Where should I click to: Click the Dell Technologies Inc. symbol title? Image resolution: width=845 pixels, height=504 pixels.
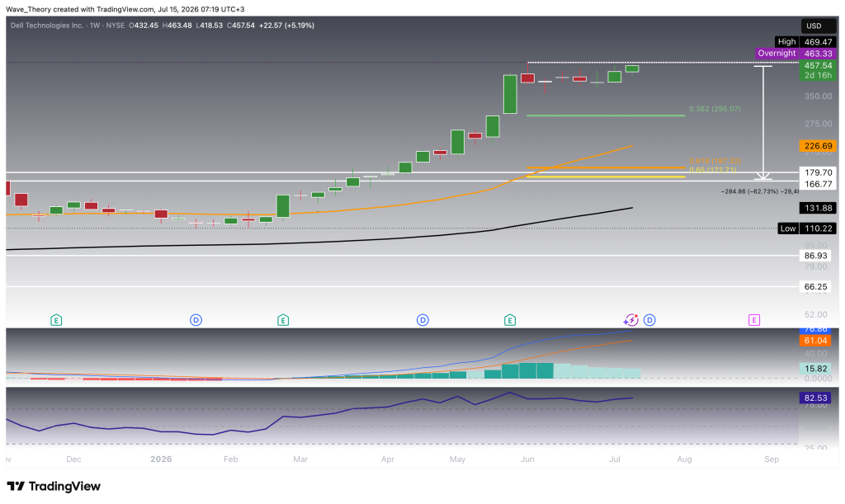47,26
